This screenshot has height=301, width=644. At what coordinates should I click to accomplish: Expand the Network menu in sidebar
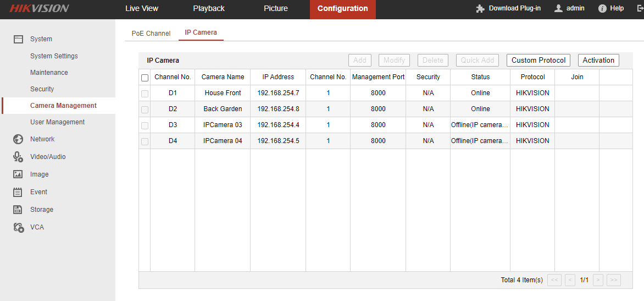point(42,139)
